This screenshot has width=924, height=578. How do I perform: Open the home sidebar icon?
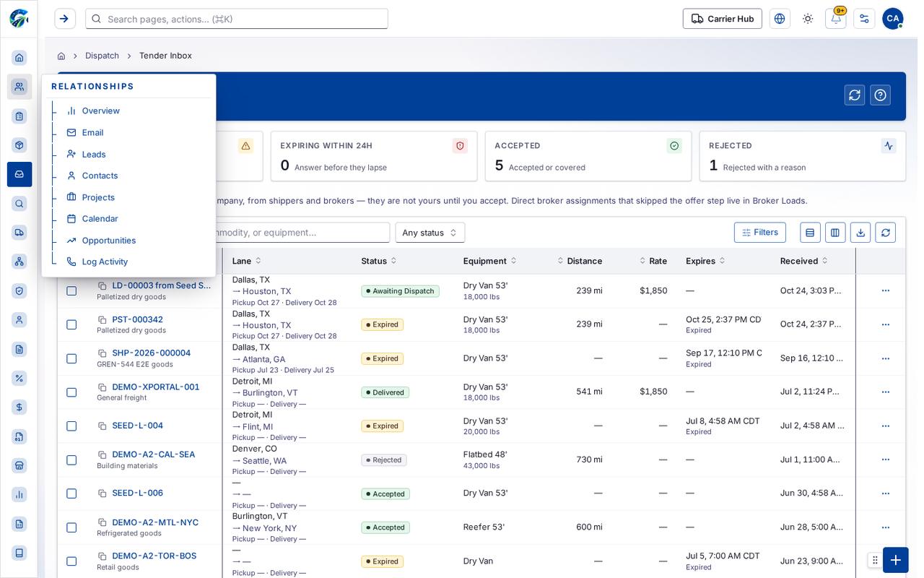(19, 58)
